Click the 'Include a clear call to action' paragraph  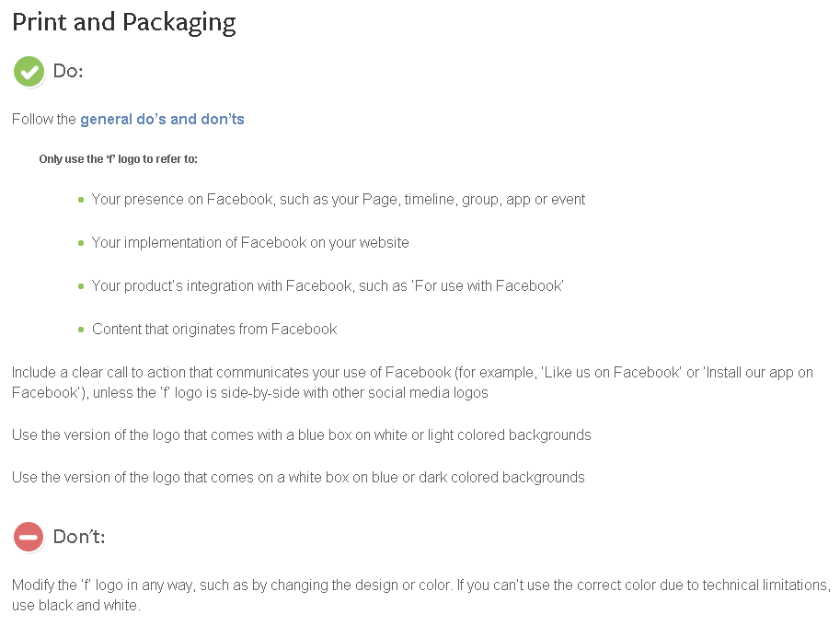point(412,382)
